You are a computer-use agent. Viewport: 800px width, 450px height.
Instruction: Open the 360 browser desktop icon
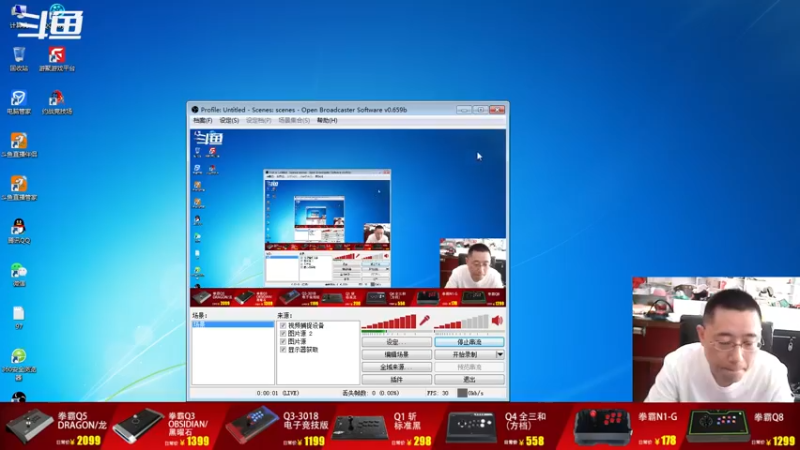(x=19, y=364)
